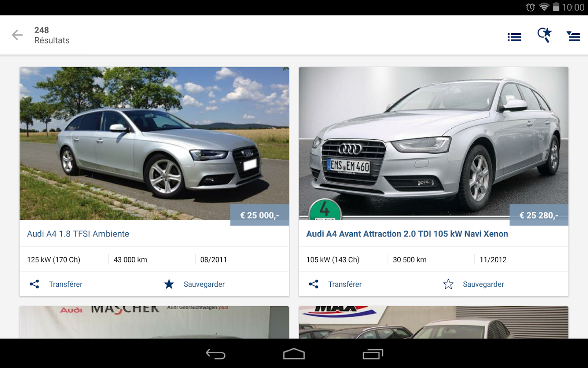Open the MAX dealer listing photo
The width and height of the screenshot is (588, 368).
click(x=434, y=322)
